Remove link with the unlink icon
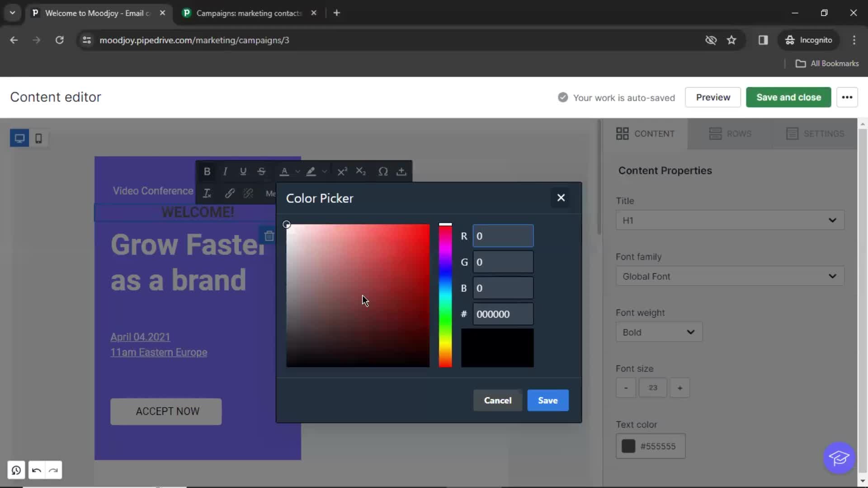868x488 pixels. tap(248, 193)
